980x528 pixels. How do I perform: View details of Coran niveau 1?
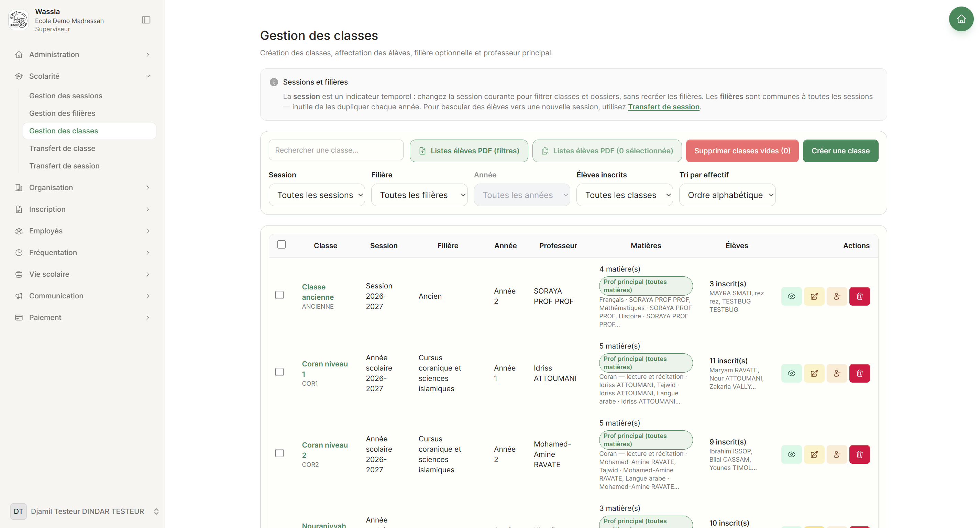791,373
